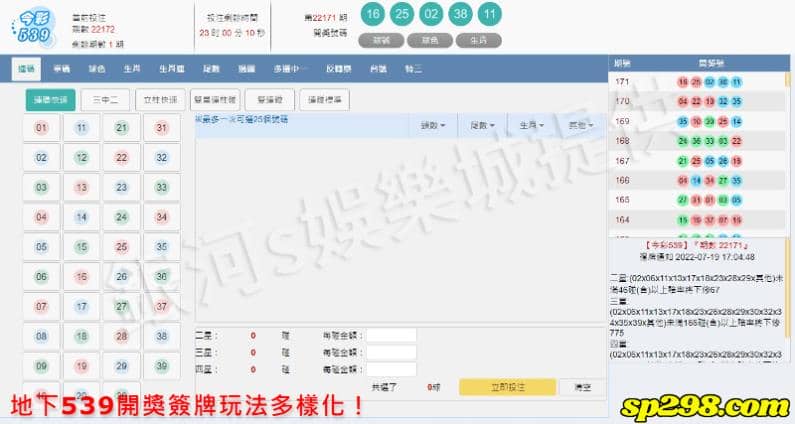This screenshot has width=795, height=424.
Task: Pick number 14 in the number grid
Action: (x=82, y=217)
